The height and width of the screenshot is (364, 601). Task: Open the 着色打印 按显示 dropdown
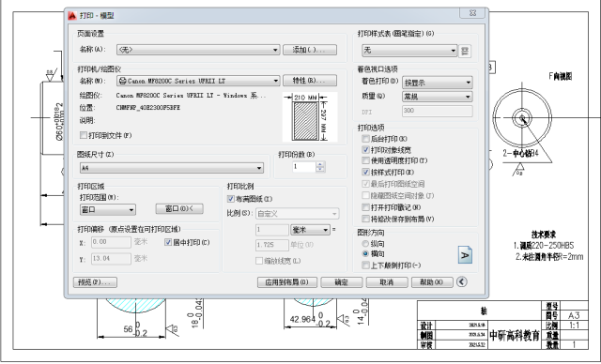tap(438, 83)
